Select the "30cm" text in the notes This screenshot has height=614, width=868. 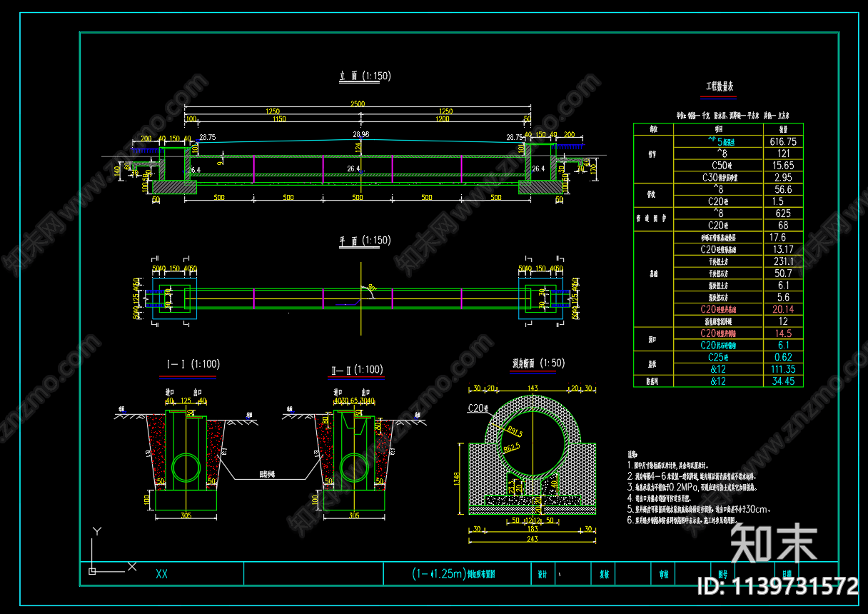click(757, 510)
